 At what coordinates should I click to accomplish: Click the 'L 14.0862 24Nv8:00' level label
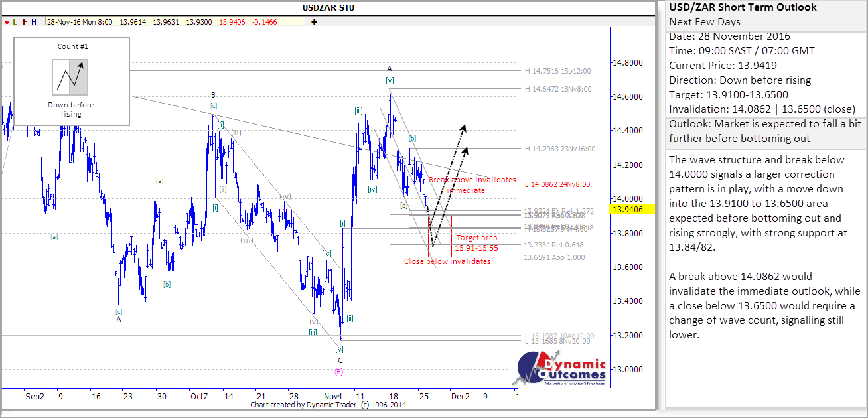(x=559, y=184)
